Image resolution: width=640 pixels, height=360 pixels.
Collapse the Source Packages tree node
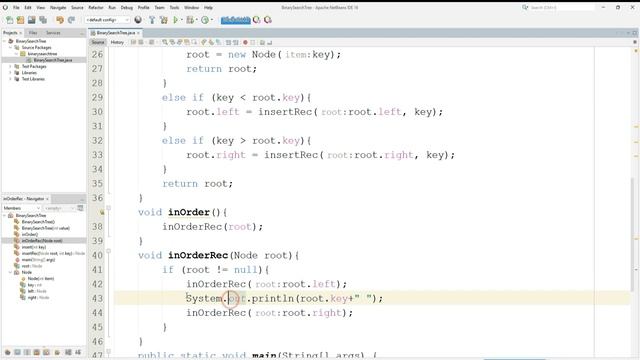pyautogui.click(x=11, y=47)
